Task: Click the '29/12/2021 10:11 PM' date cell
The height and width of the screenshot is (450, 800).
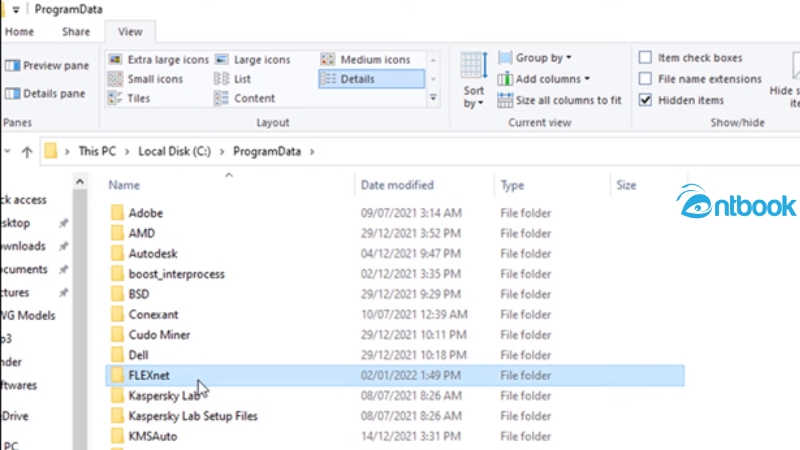Action: coord(414,335)
